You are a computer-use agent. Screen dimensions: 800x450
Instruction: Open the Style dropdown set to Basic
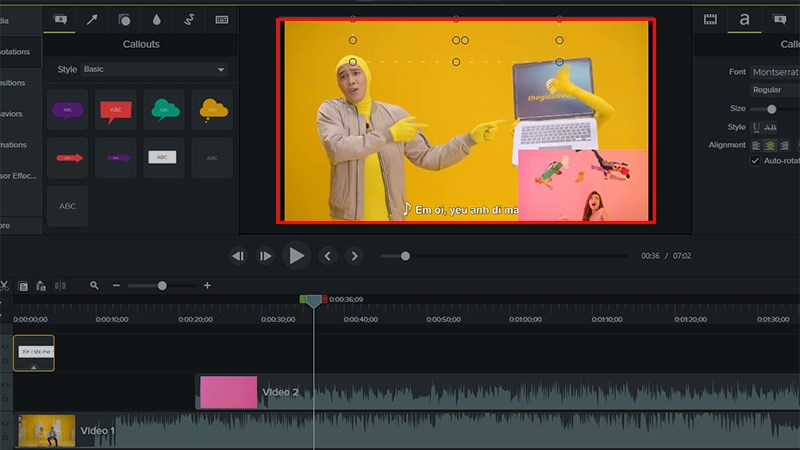pyautogui.click(x=154, y=69)
